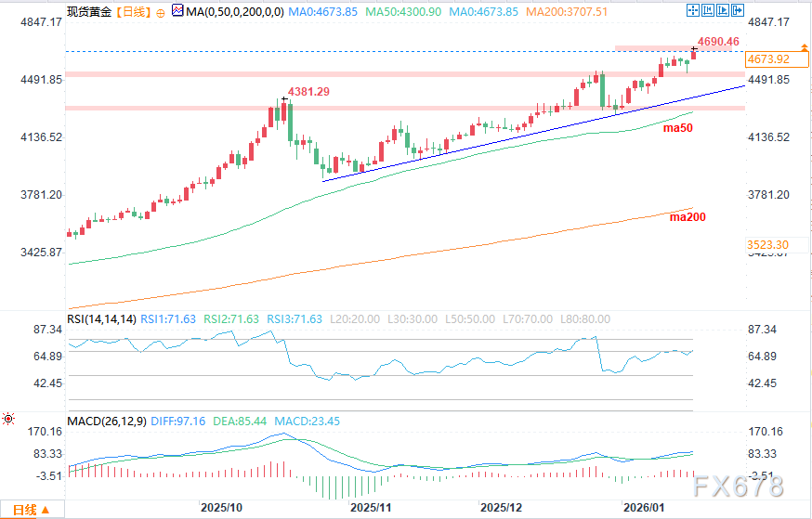Click the orange arrow marker above price 4673.92

tap(805, 49)
